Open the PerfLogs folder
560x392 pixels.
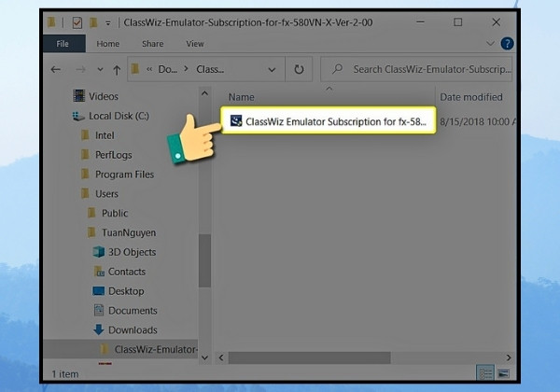[x=113, y=155]
